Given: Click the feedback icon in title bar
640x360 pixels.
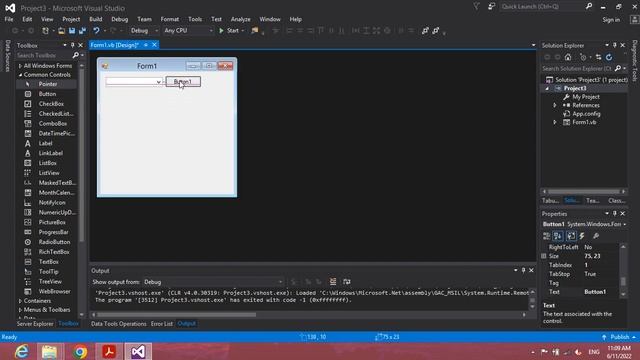Looking at the screenshot, I should (x=491, y=7).
